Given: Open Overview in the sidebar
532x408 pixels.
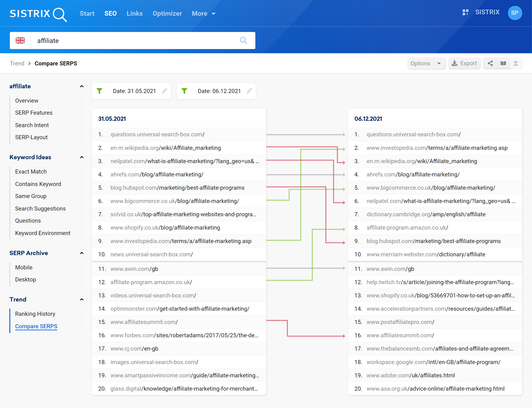Looking at the screenshot, I should [x=27, y=101].
